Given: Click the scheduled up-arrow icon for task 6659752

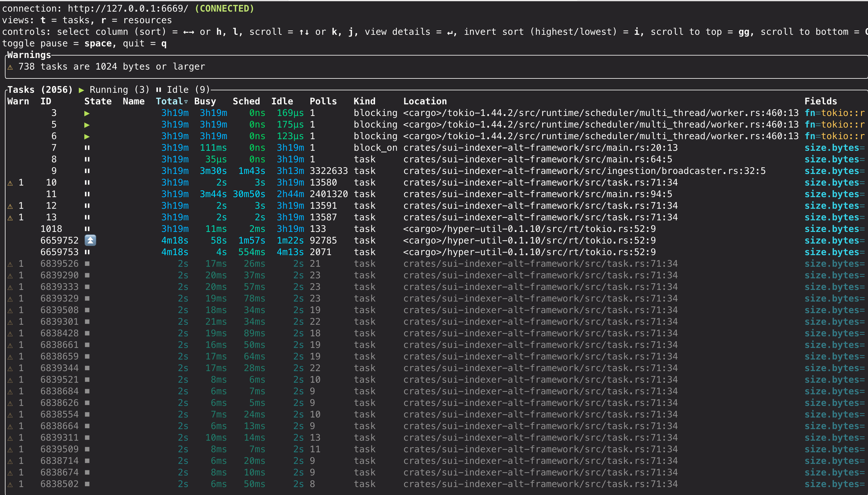Looking at the screenshot, I should (90, 240).
